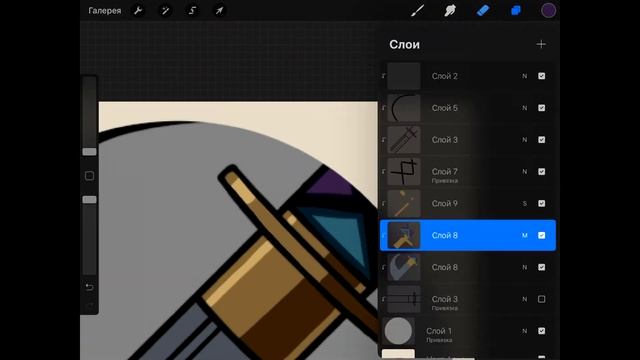Select the Brush paint tool
The image size is (640, 360).
point(417,11)
